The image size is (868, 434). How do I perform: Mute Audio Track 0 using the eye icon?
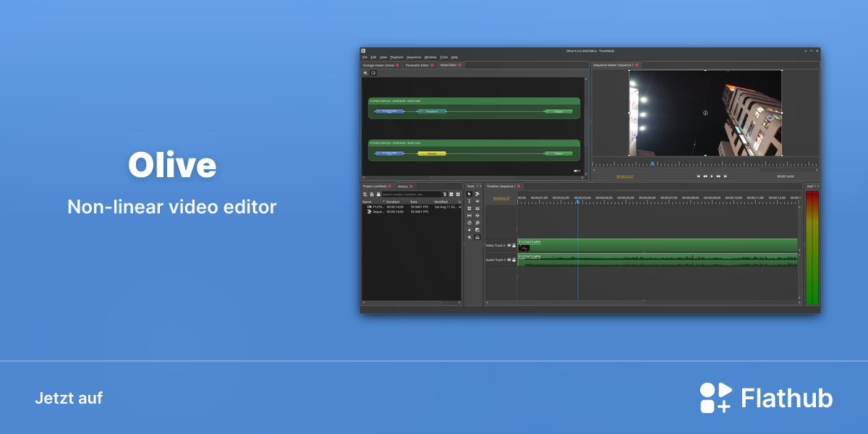(x=509, y=260)
